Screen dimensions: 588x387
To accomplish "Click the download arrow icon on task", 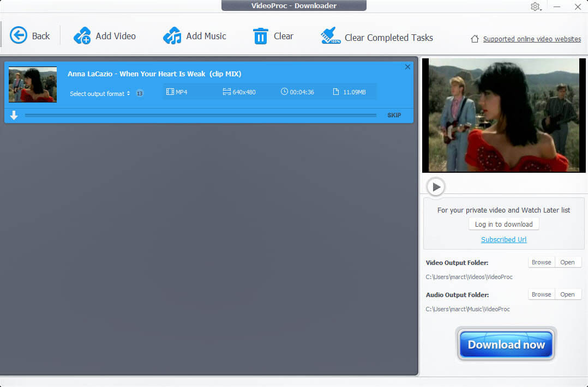I will pyautogui.click(x=14, y=116).
